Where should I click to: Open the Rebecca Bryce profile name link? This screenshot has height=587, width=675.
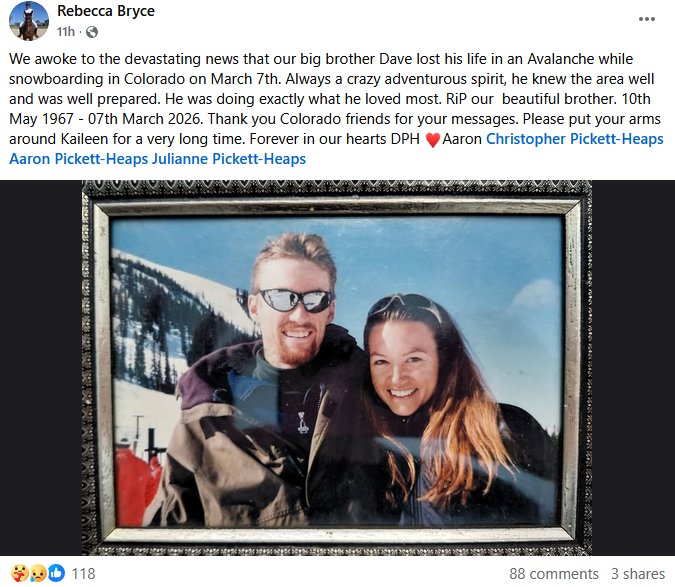(x=106, y=11)
